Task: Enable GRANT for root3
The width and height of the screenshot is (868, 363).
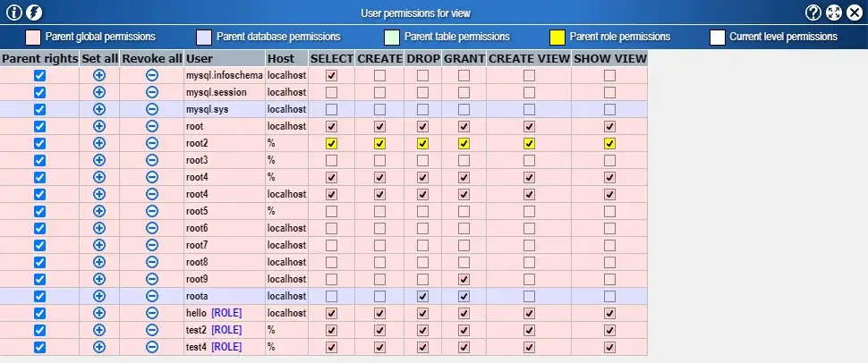Action: [x=464, y=160]
